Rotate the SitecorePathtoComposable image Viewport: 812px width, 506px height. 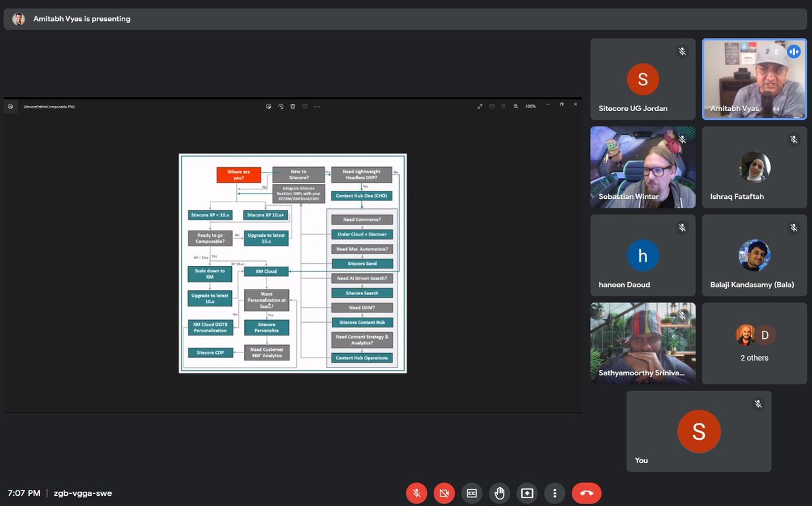(x=280, y=106)
